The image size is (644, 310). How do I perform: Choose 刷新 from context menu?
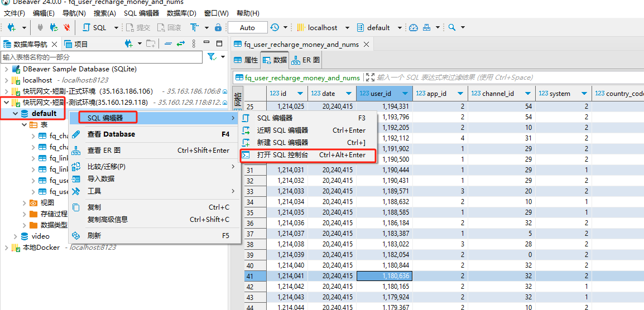point(154,236)
